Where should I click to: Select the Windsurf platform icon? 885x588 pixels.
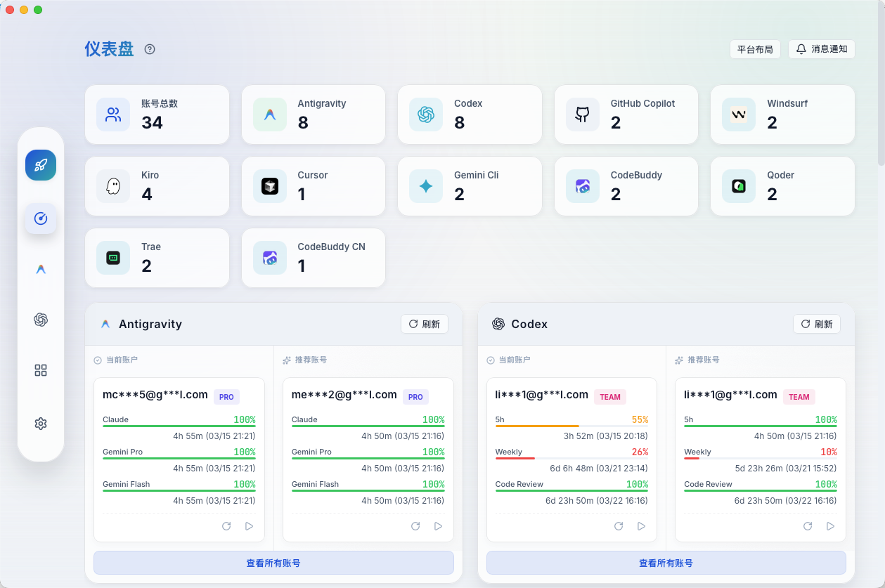(738, 114)
